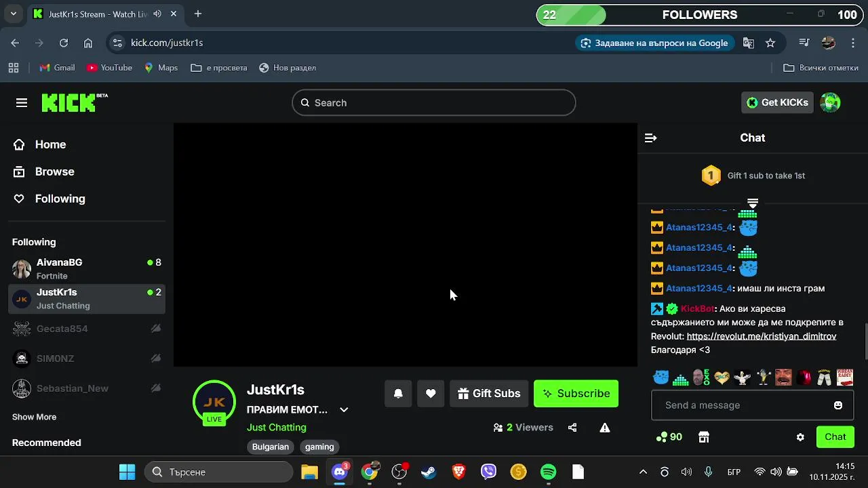Open the user profile avatar menu in Kick

[x=830, y=102]
